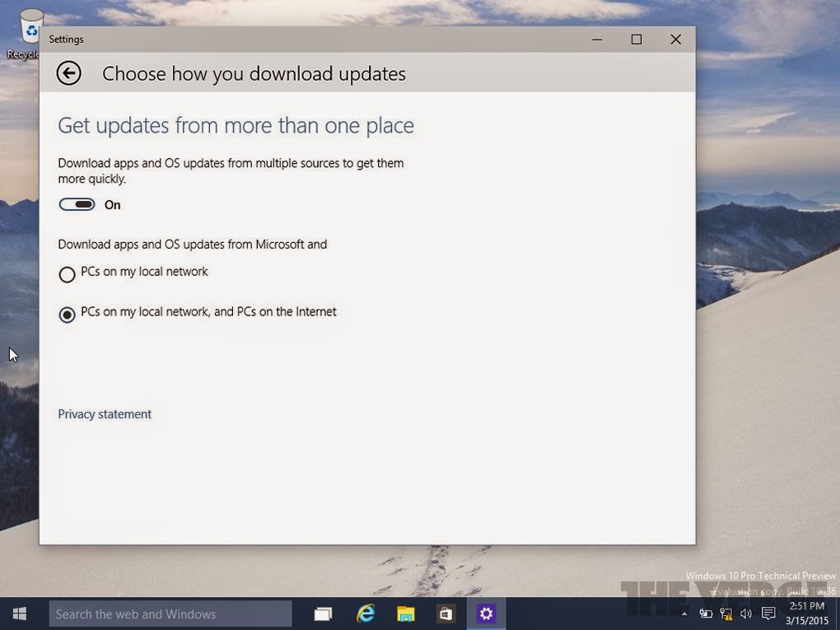Click the back arrow in Settings header
The image size is (840, 630).
(69, 73)
